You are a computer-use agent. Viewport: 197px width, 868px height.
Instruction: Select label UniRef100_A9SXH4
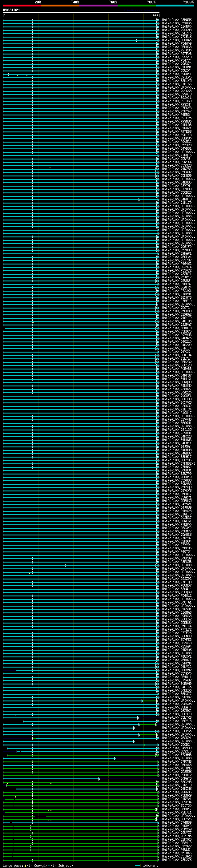176,104
